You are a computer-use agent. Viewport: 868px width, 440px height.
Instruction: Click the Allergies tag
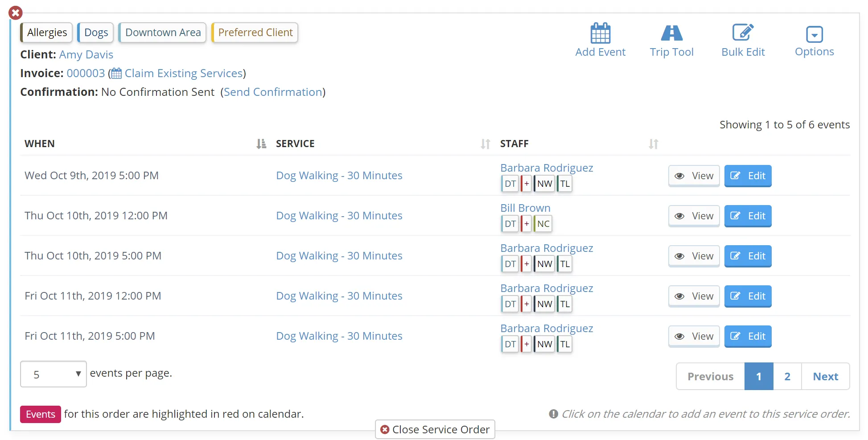click(46, 33)
